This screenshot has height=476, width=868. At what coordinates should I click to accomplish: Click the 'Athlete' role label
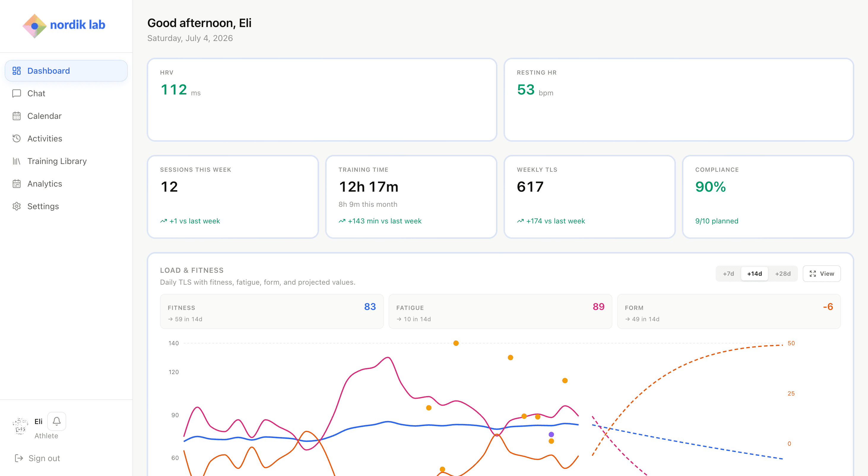[46, 436]
